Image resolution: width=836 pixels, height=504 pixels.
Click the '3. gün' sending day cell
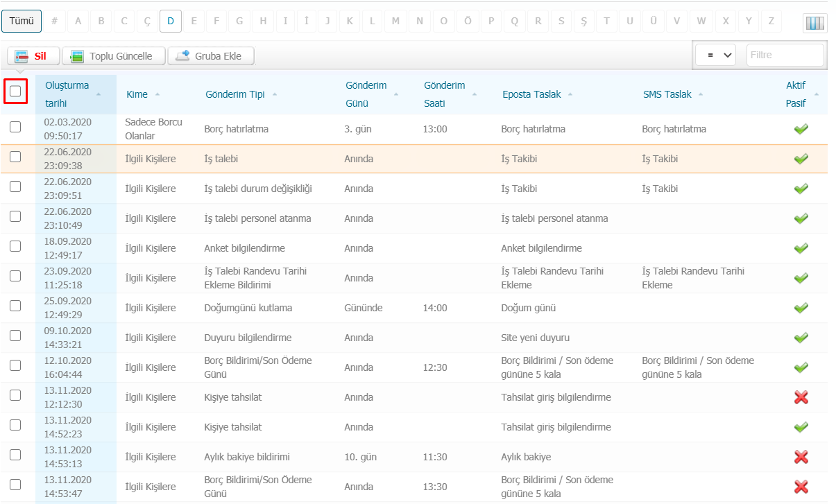tap(357, 129)
